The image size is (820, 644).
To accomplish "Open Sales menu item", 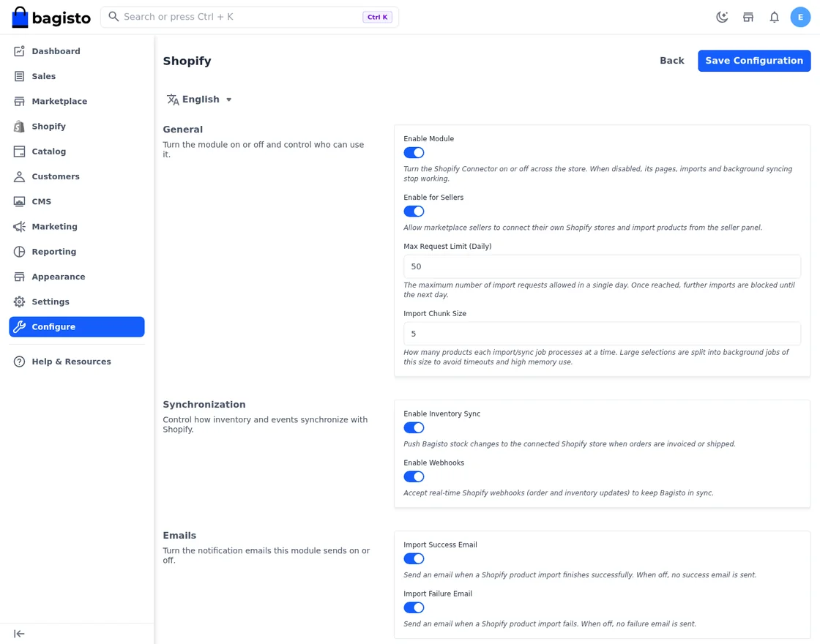I will [x=77, y=76].
